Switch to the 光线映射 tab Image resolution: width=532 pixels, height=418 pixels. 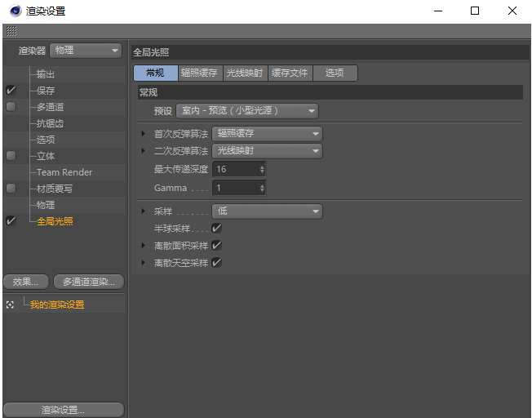(246, 73)
